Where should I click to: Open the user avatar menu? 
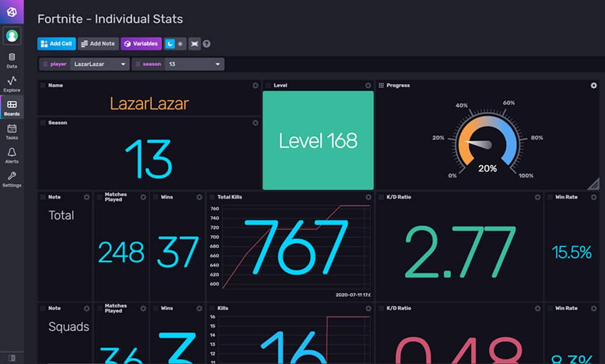12,35
